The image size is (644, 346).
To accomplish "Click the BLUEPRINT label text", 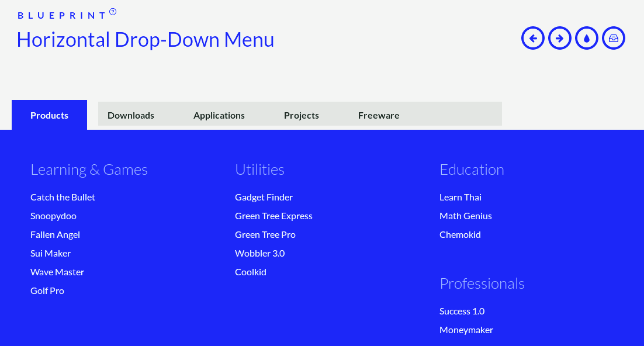I will pos(62,16).
